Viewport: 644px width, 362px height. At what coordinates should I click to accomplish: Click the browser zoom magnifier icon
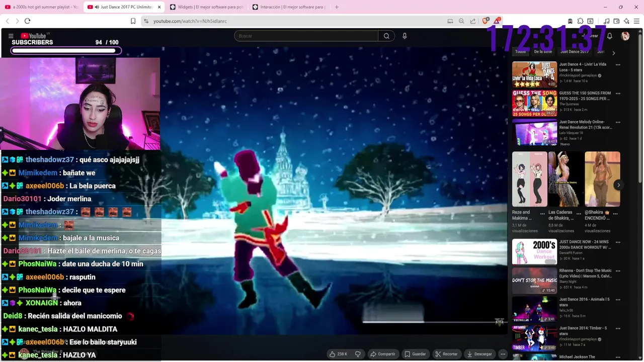[461, 21]
